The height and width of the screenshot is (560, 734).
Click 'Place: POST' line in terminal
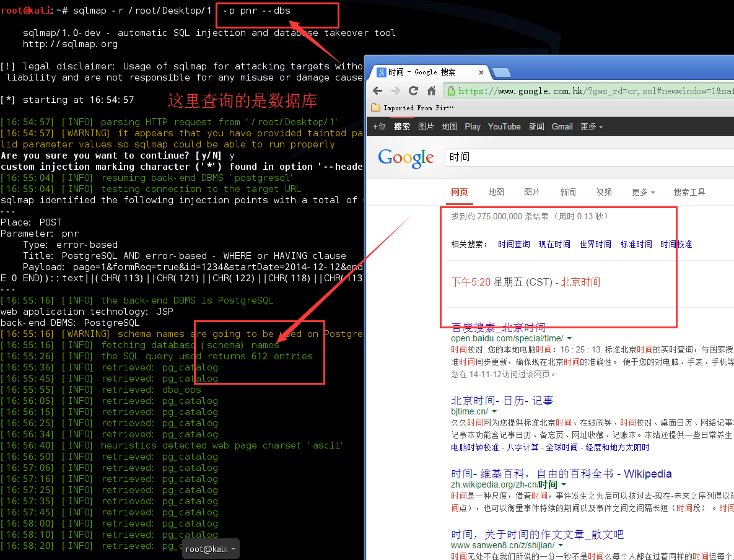[31, 222]
